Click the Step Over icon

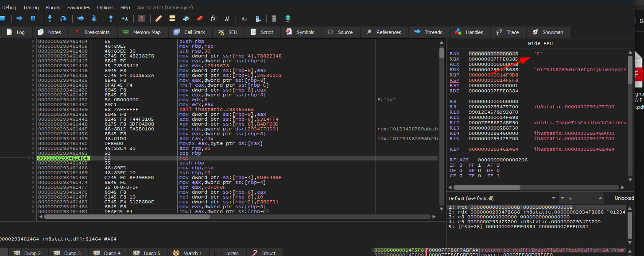tap(63, 19)
